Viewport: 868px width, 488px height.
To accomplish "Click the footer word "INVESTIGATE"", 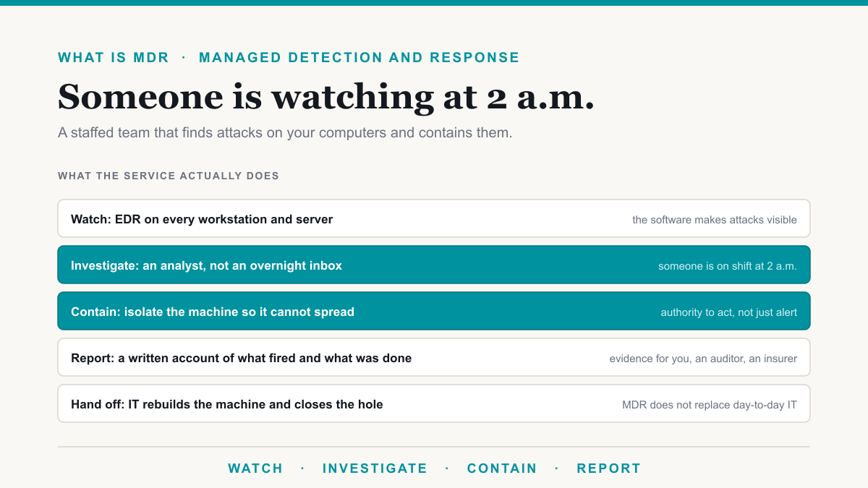I will pos(375,468).
